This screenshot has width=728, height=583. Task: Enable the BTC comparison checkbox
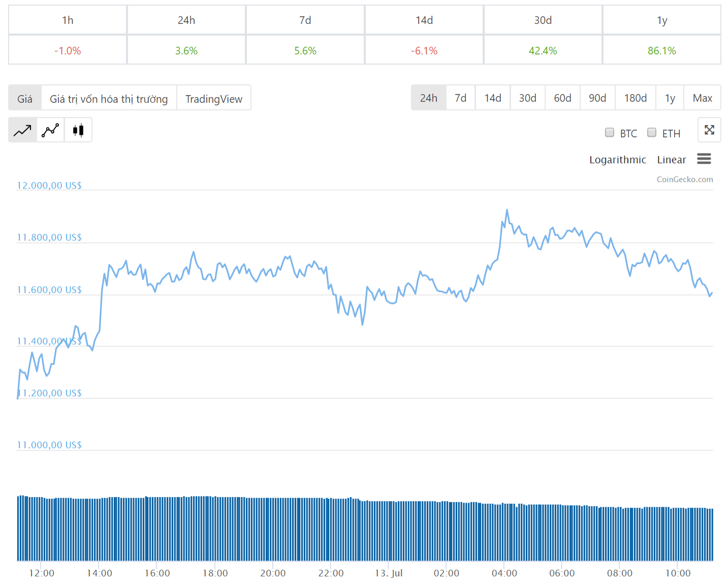[610, 133]
